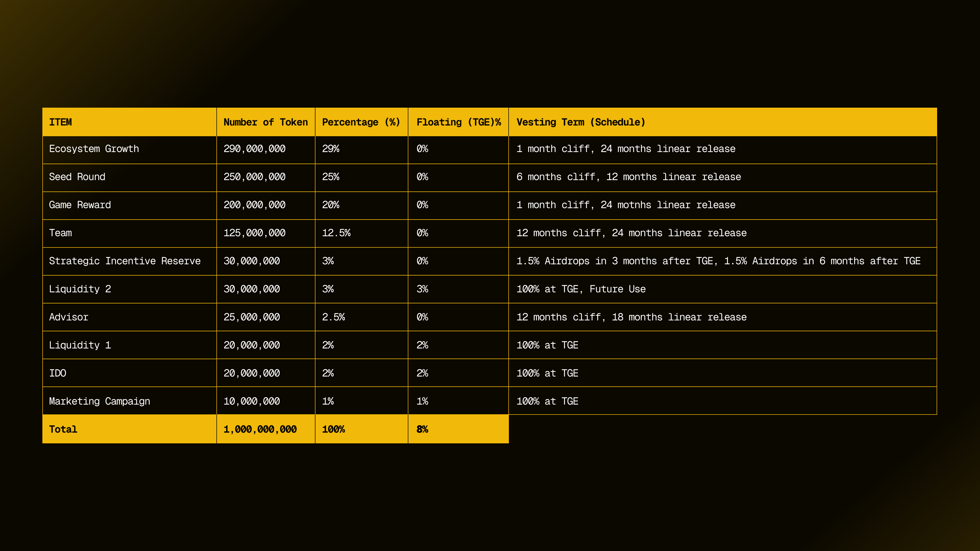Viewport: 980px width, 551px height.
Task: Click Team's 0% floating value
Action: (x=422, y=233)
